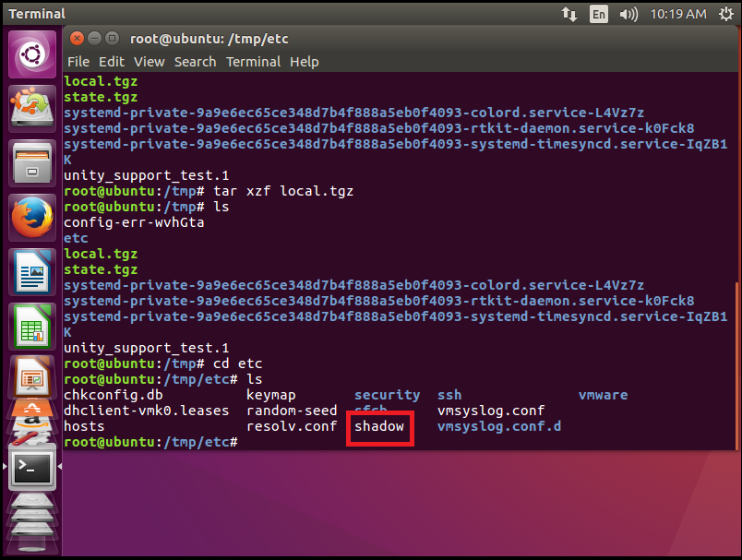
Task: Launch Firefox web browser
Action: click(32, 218)
